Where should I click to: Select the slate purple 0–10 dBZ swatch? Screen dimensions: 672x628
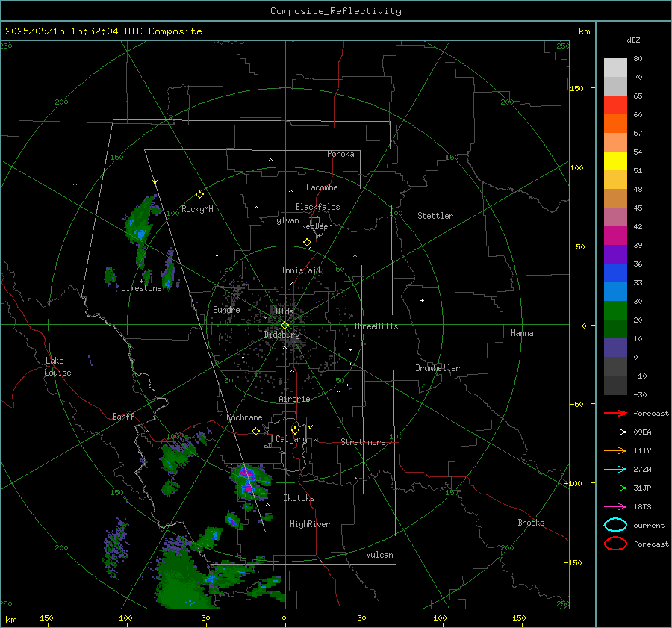tap(615, 348)
